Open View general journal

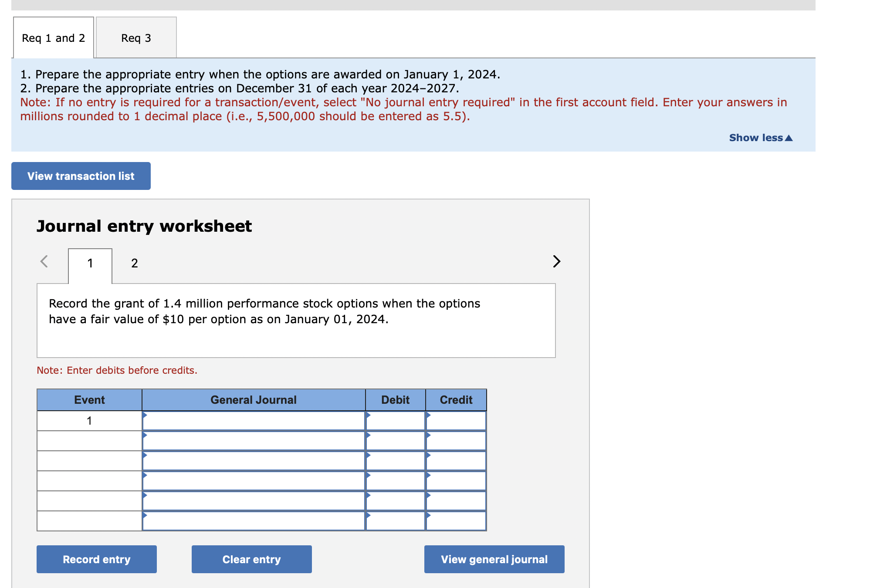click(x=494, y=559)
